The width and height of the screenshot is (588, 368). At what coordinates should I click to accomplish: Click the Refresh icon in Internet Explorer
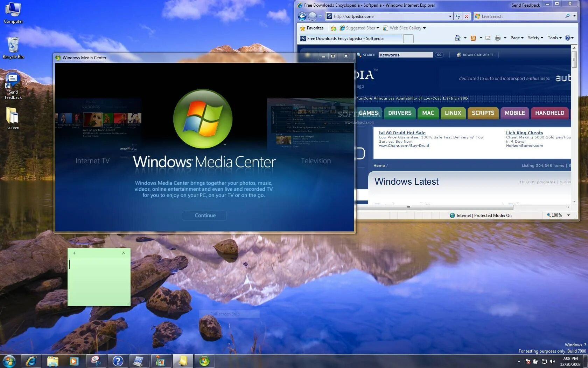458,16
